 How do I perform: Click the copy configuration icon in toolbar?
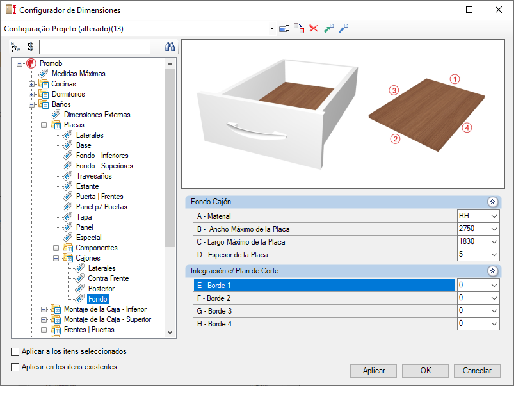(x=299, y=28)
